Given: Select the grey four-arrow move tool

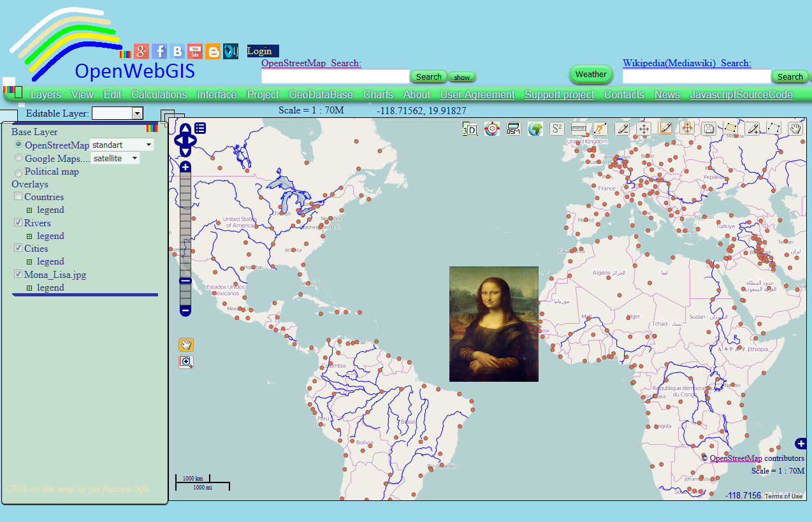Looking at the screenshot, I should coord(644,129).
